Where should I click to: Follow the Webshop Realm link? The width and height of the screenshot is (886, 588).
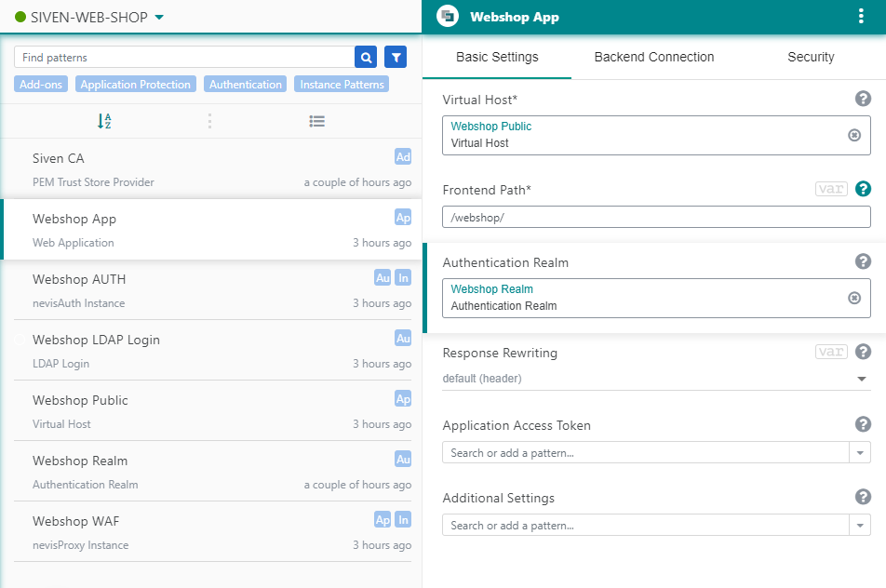pyautogui.click(x=492, y=289)
